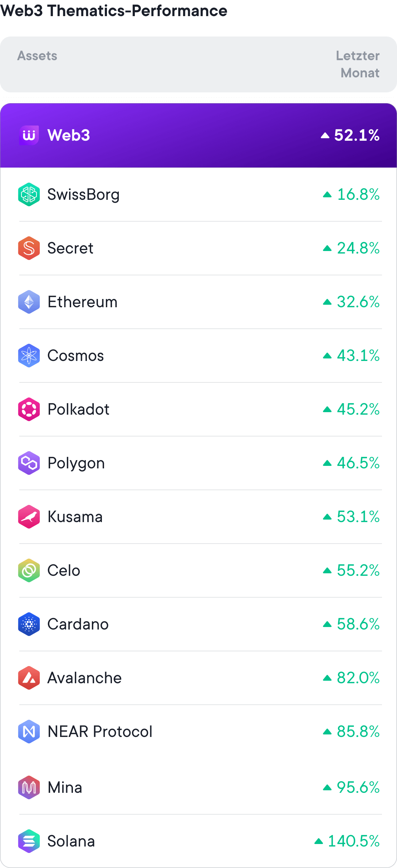Viewport: 397px width, 868px height.
Task: Click the Avalanche red icon
Action: click(x=29, y=678)
